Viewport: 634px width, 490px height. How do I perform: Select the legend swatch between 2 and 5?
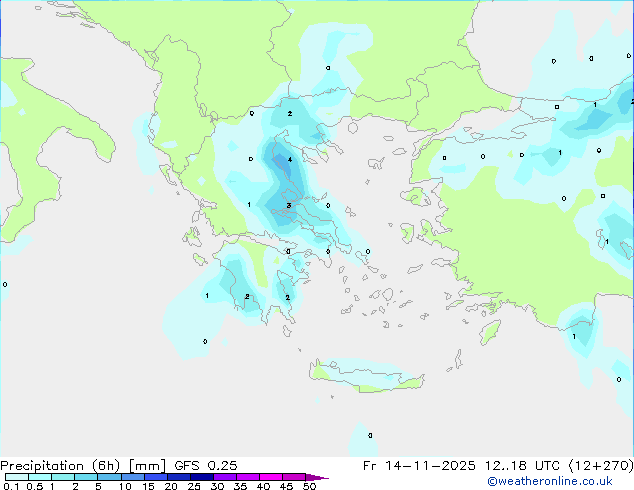(86, 477)
